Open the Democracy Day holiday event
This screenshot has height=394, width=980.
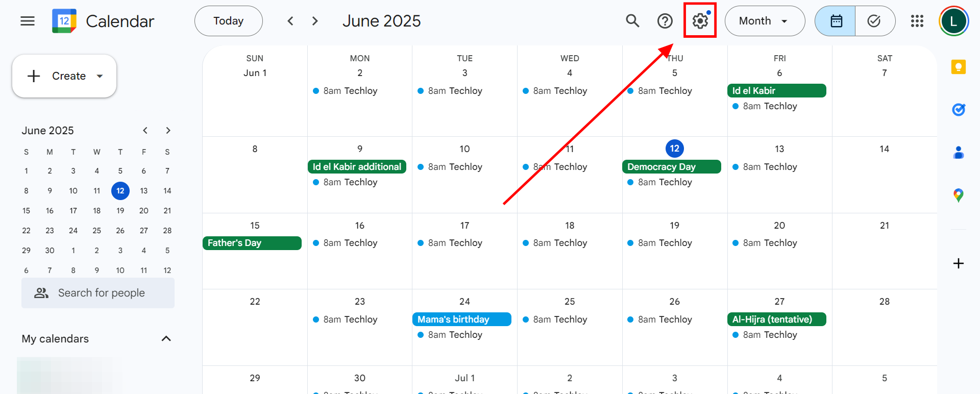671,167
